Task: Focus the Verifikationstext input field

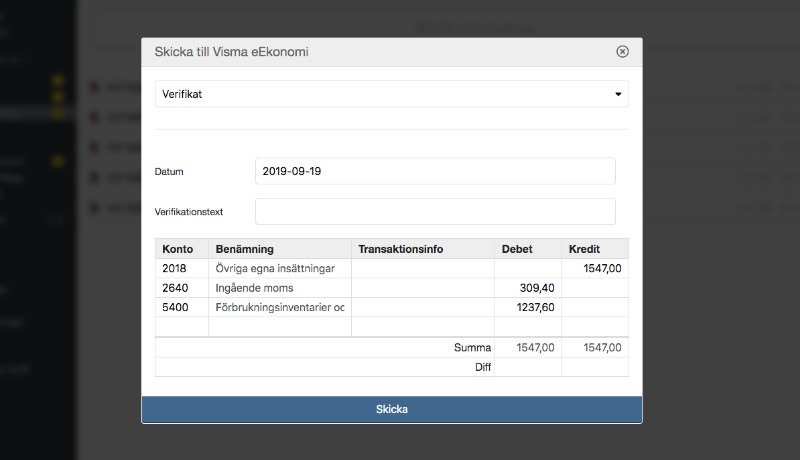Action: coord(435,212)
